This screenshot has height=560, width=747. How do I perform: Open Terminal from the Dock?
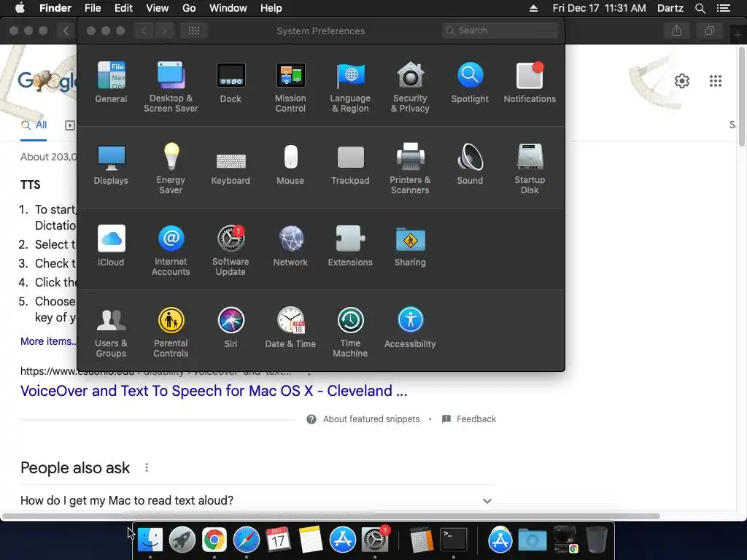454,540
